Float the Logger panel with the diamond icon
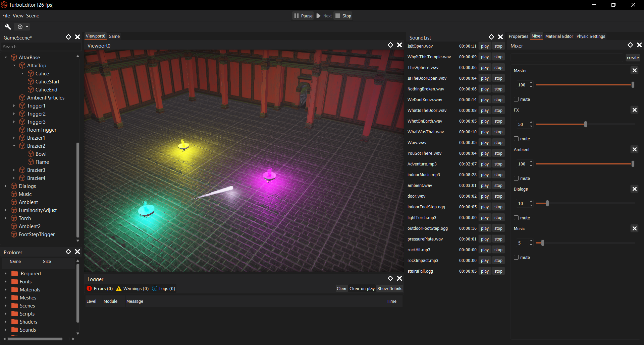 click(x=390, y=278)
